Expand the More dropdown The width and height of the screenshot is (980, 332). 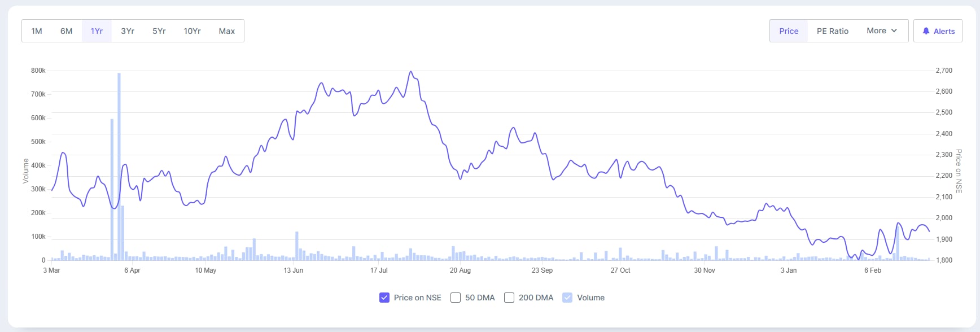(x=881, y=31)
